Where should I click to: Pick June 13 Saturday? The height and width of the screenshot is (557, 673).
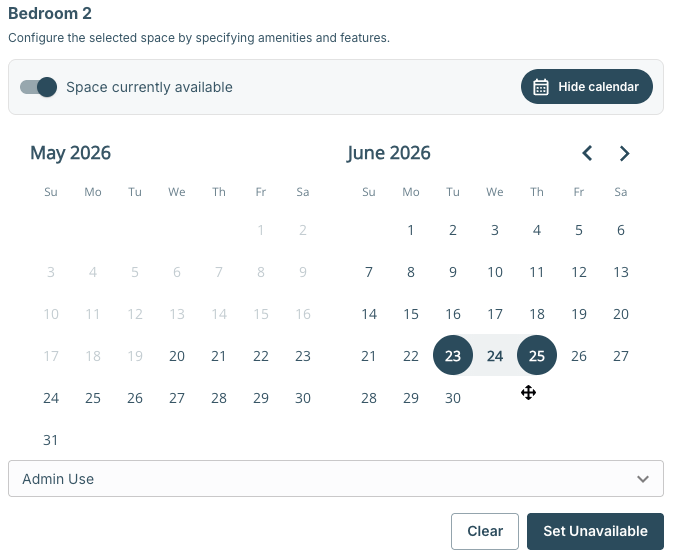(x=621, y=272)
